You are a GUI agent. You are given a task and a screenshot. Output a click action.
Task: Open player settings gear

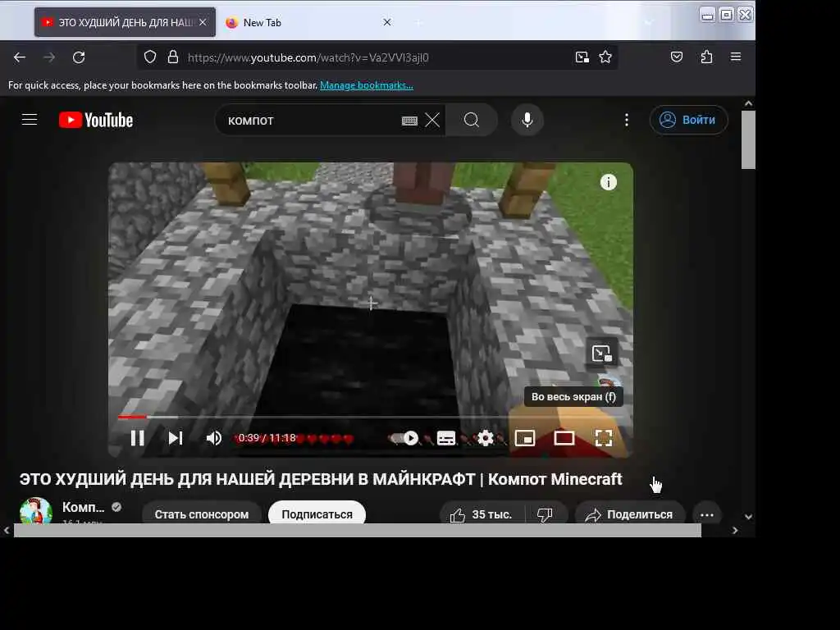point(486,438)
